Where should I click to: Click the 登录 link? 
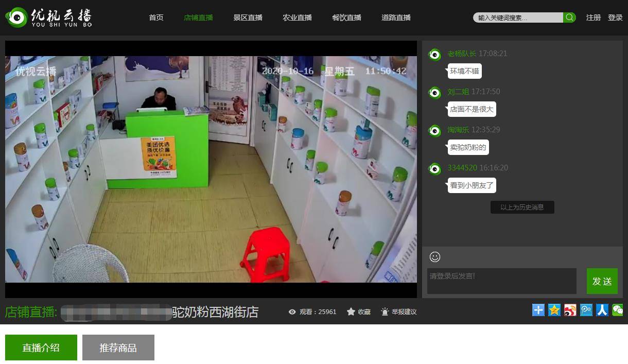coord(615,18)
